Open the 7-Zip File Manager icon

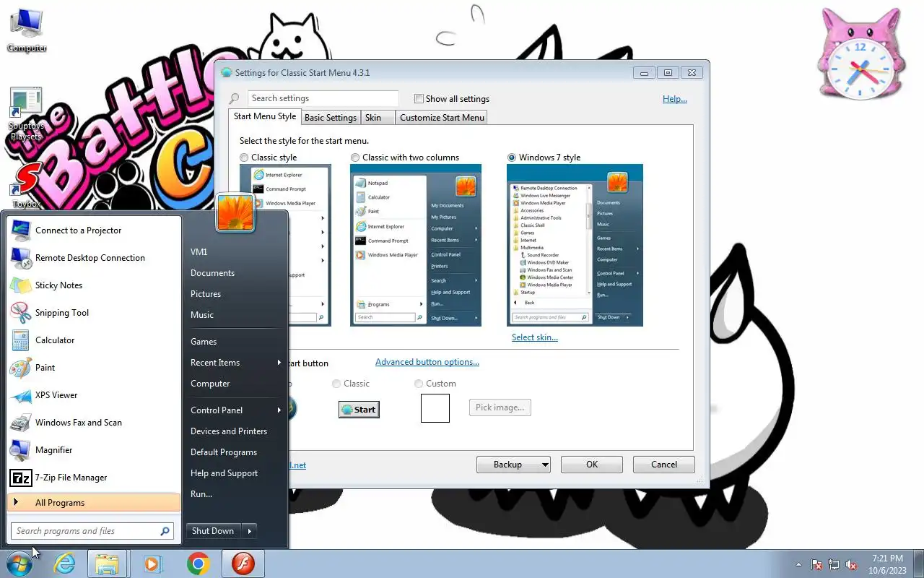20,478
